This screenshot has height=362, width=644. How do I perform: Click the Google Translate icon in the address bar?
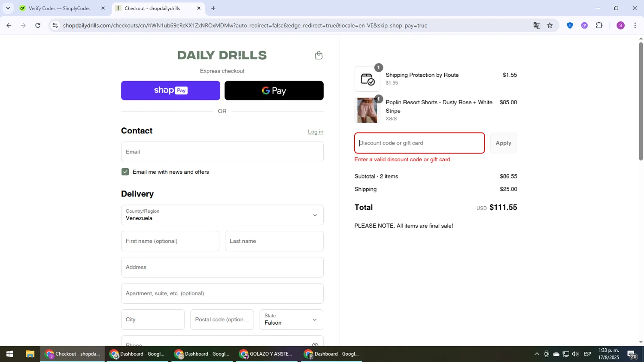click(x=537, y=25)
